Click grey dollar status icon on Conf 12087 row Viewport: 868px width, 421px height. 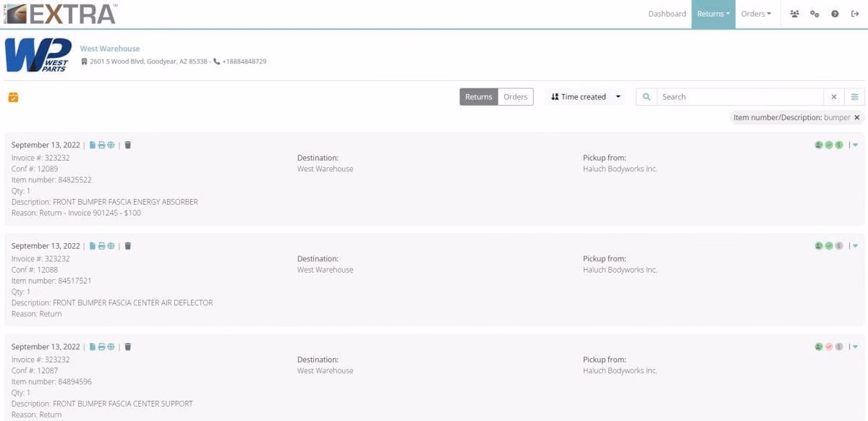pyautogui.click(x=839, y=346)
